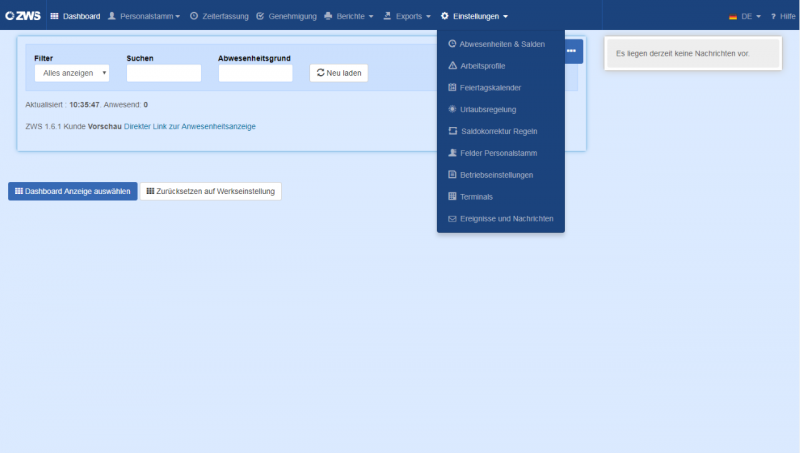This screenshot has height=453, width=800.
Task: Click the Personalstamm person icon
Action: (x=112, y=16)
